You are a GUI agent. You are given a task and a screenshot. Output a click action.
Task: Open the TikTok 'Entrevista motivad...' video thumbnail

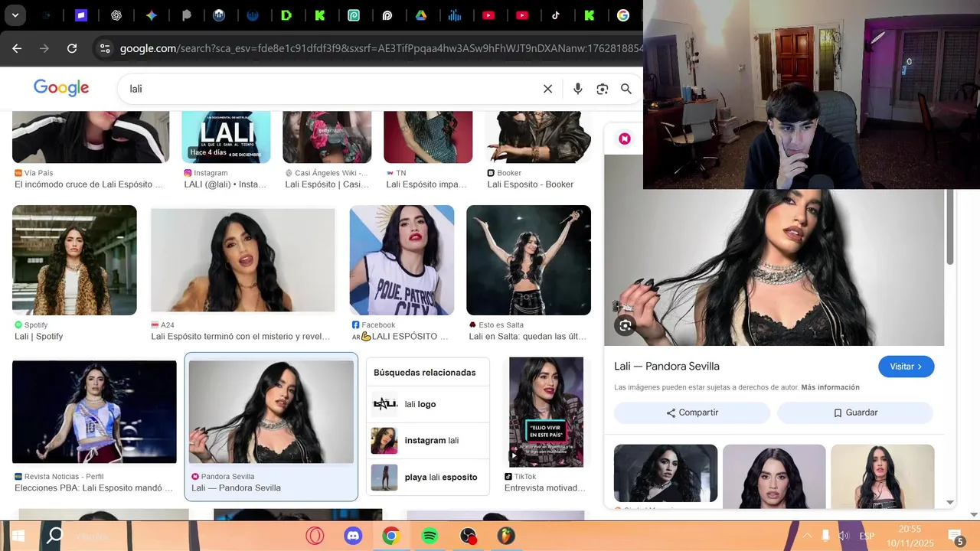click(546, 412)
